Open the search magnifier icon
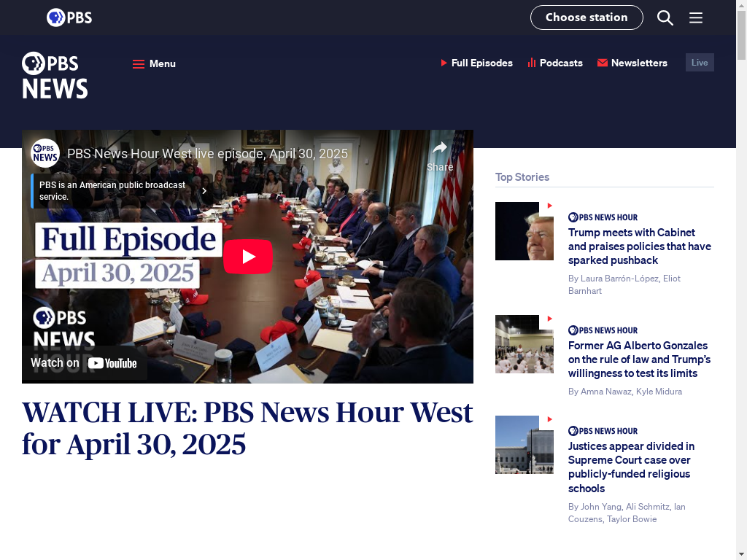The height and width of the screenshot is (560, 747). click(x=665, y=17)
